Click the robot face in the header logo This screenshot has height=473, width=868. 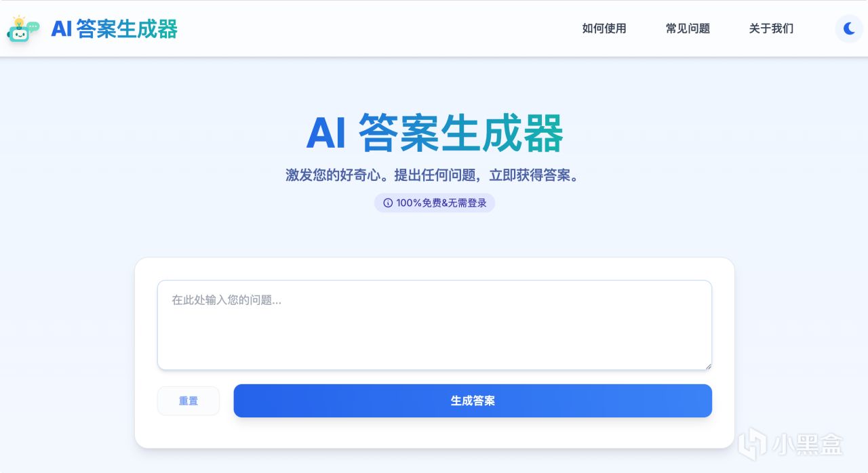coord(18,35)
